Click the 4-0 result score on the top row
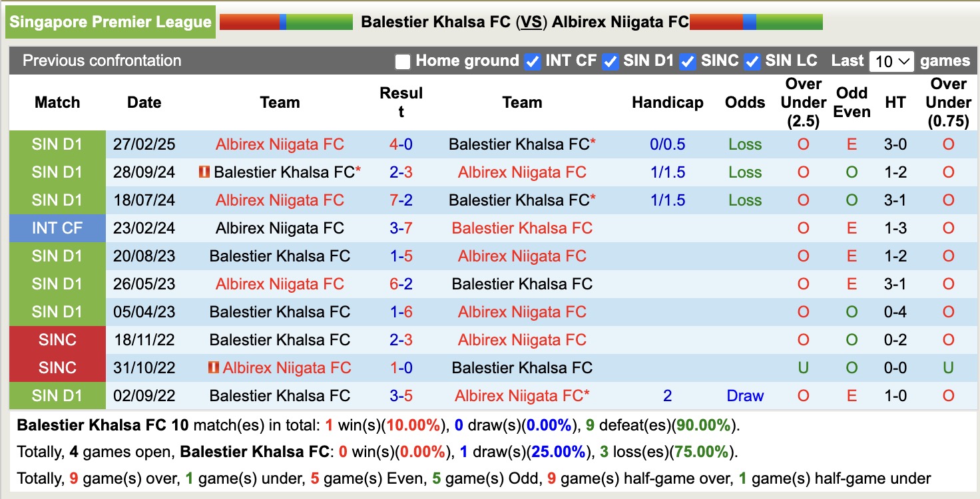Image resolution: width=980 pixels, height=499 pixels. point(401,144)
